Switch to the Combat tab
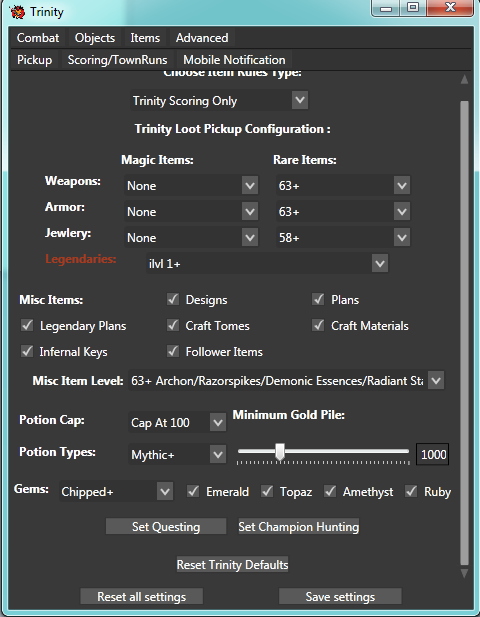480x617 pixels. click(38, 38)
